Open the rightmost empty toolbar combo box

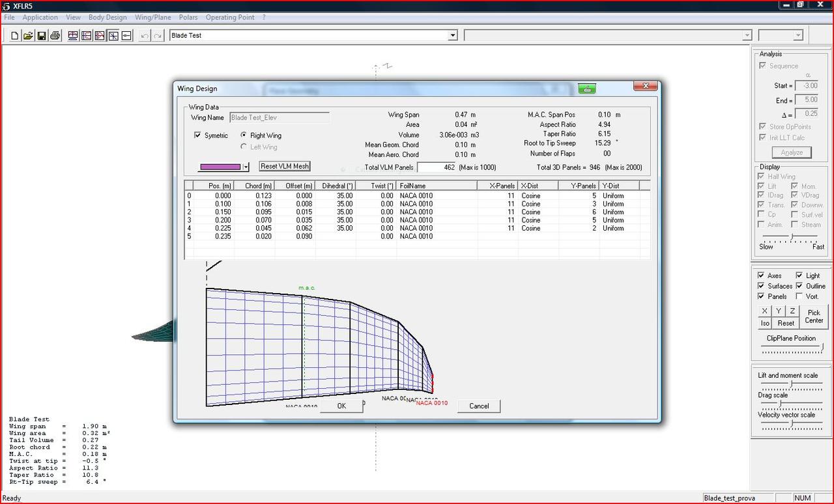(798, 35)
